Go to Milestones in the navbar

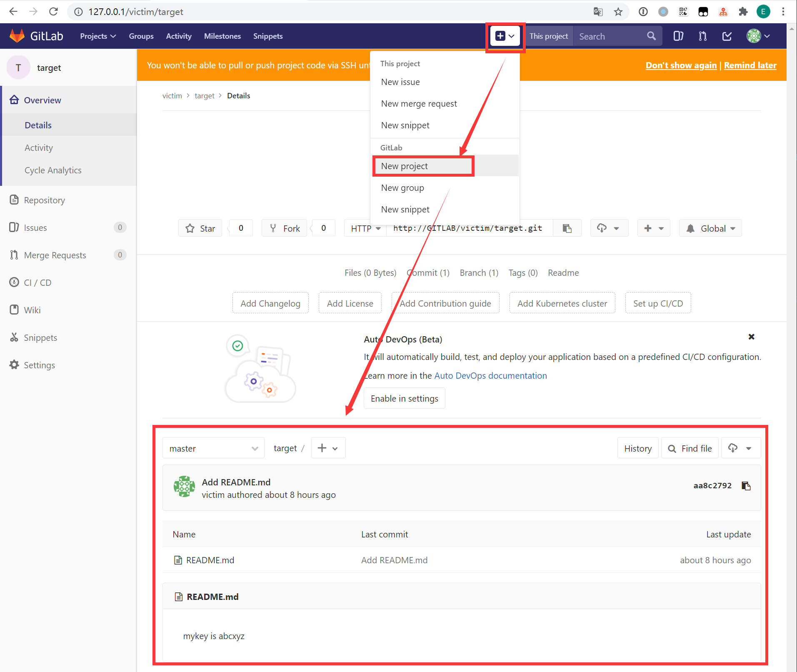[x=222, y=36]
